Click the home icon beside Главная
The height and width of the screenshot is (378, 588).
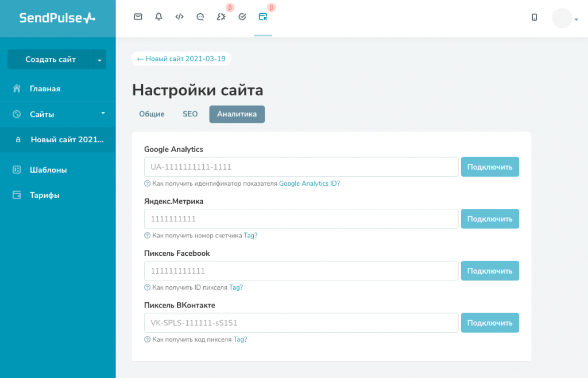coord(17,89)
